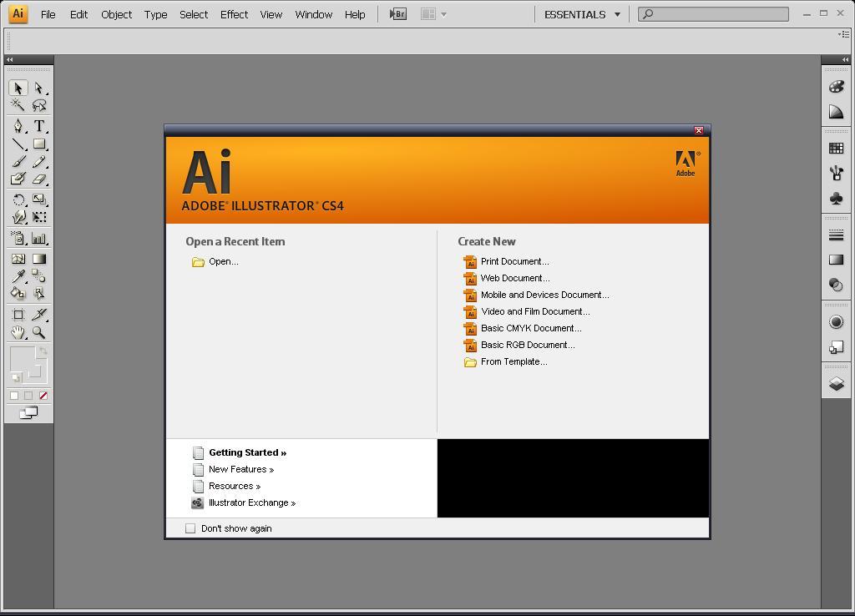Screen dimensions: 855x616
Task: Launch Adobe Bridge via Br icon
Action: coord(398,14)
